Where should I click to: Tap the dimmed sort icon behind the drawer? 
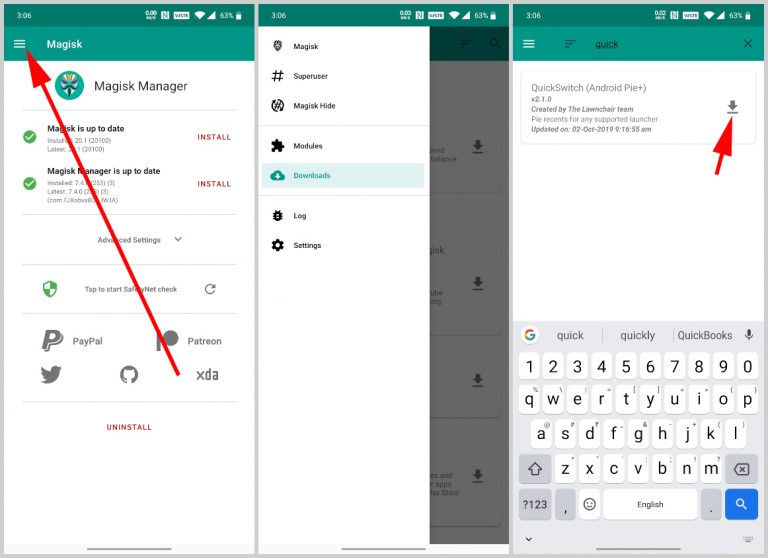point(466,44)
